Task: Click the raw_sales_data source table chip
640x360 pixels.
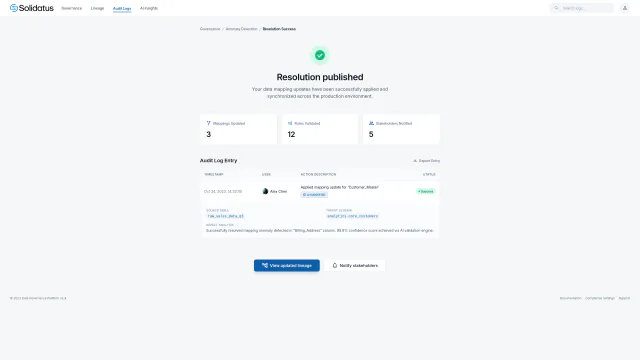Action: tap(225, 216)
